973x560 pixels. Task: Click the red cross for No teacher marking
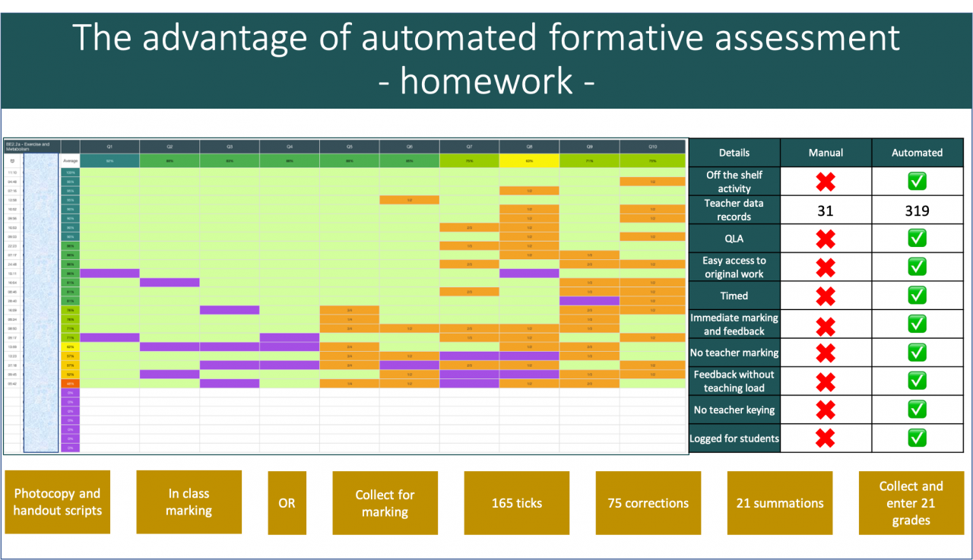point(826,353)
